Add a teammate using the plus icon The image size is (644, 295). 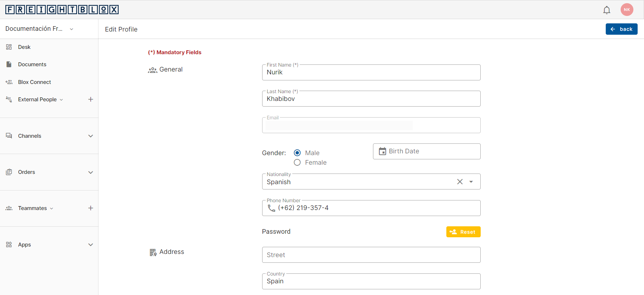pyautogui.click(x=91, y=208)
